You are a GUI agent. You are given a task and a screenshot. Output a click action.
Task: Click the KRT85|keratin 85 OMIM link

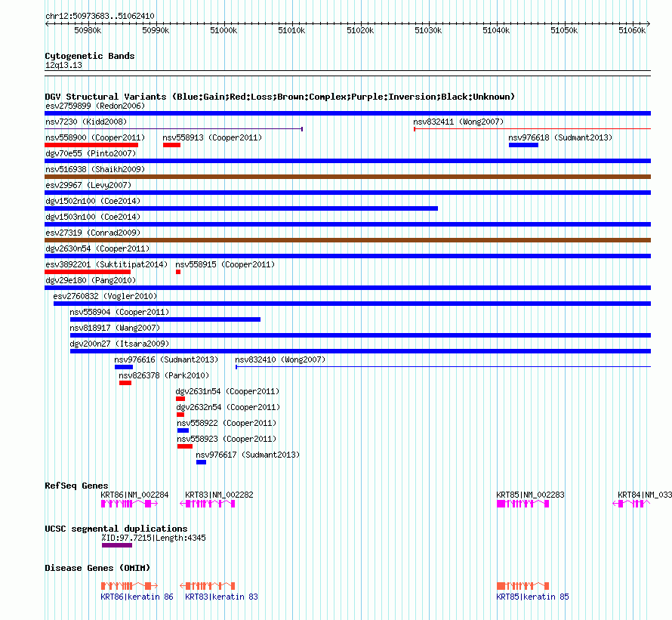point(533,597)
